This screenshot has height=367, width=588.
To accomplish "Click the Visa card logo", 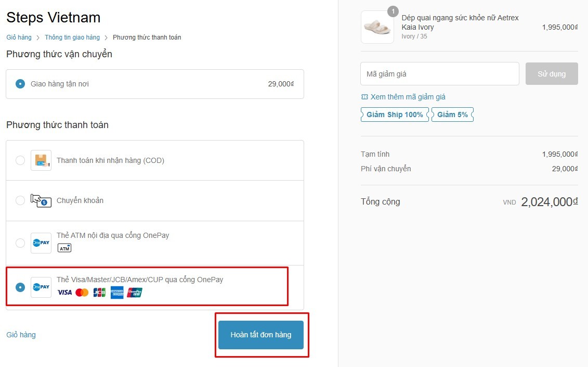I will (64, 293).
